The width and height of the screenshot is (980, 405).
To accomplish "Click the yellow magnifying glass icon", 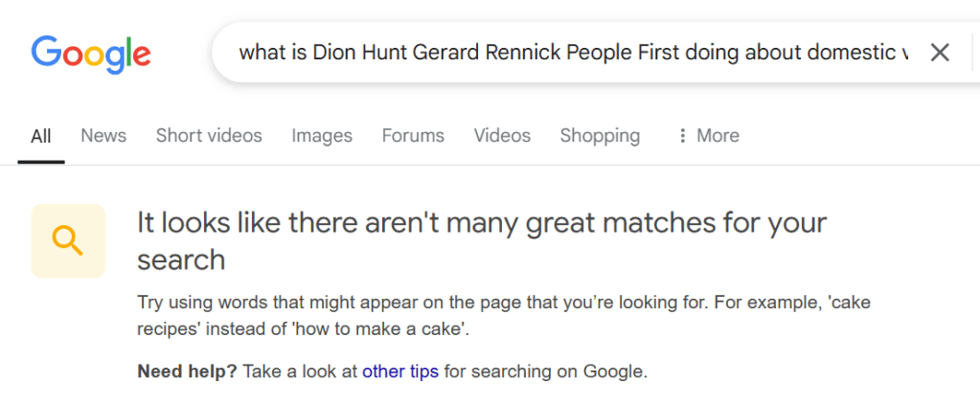I will (x=68, y=241).
